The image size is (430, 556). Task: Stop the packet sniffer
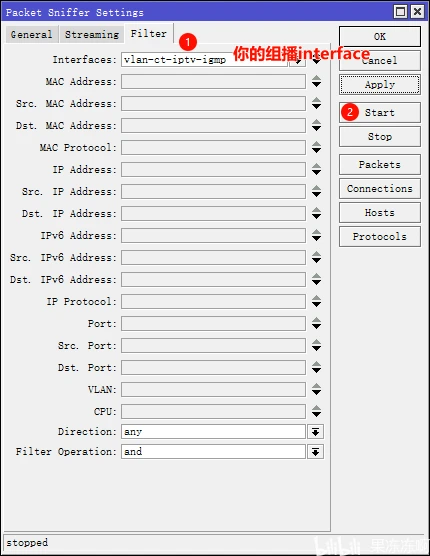380,137
